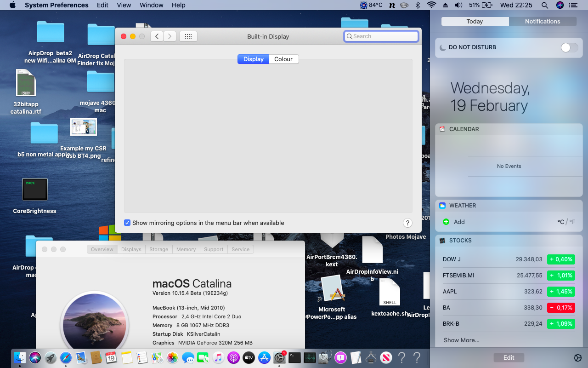
Task: Open Reminders in the Dock
Action: (142, 357)
